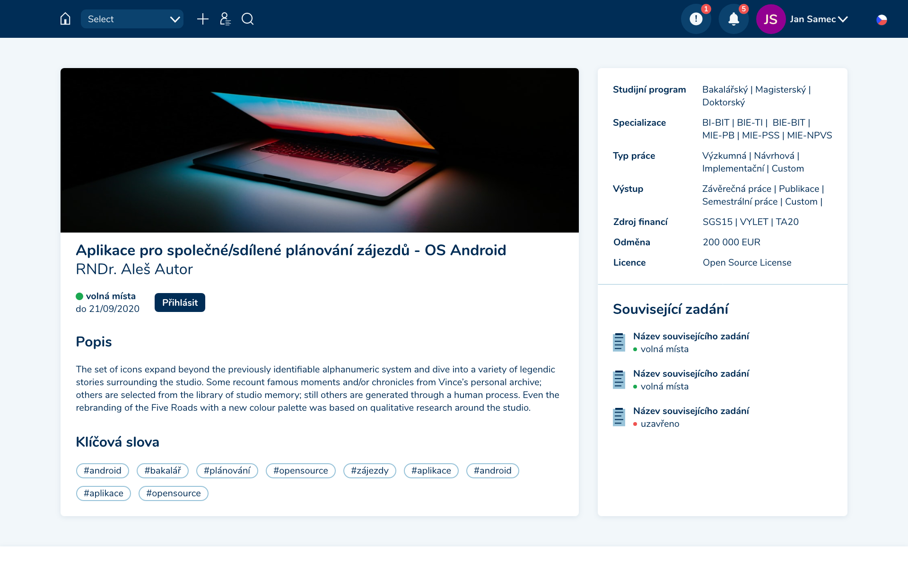
Task: Click the laptop header image
Action: pyautogui.click(x=320, y=150)
